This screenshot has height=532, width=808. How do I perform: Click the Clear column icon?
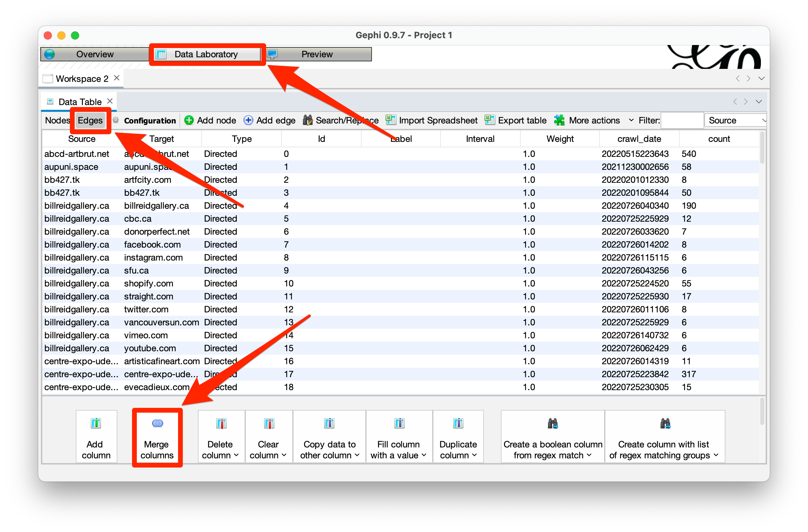pos(269,423)
